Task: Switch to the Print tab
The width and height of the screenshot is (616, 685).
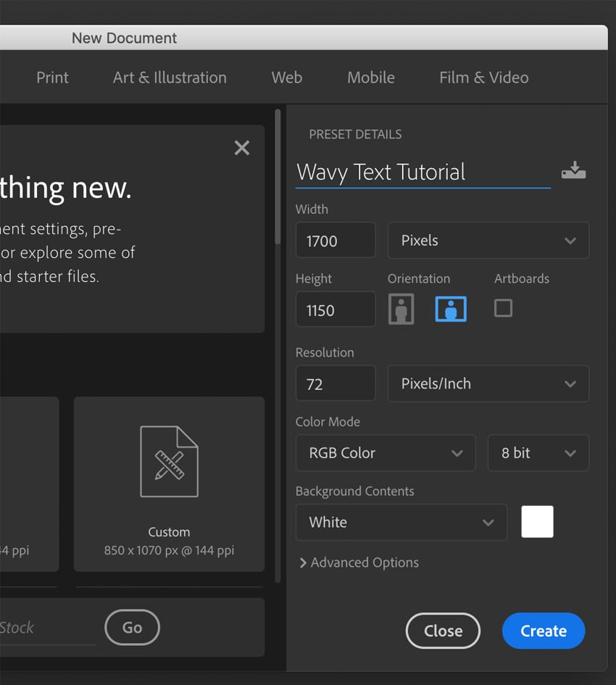Action: tap(52, 78)
